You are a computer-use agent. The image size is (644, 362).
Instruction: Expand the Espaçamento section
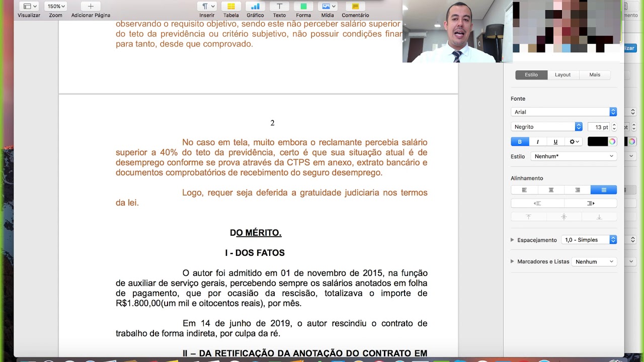pos(512,240)
